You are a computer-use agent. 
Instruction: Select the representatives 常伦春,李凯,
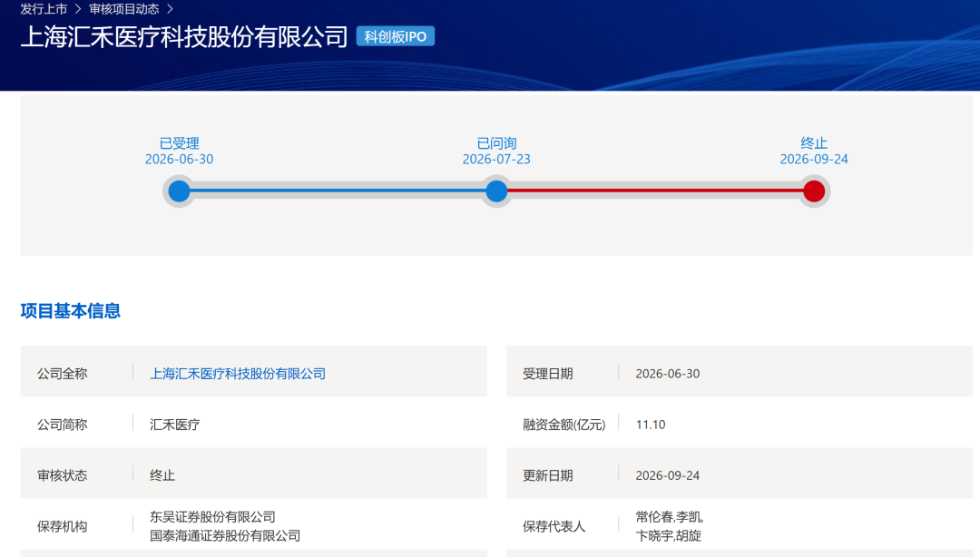coord(670,517)
